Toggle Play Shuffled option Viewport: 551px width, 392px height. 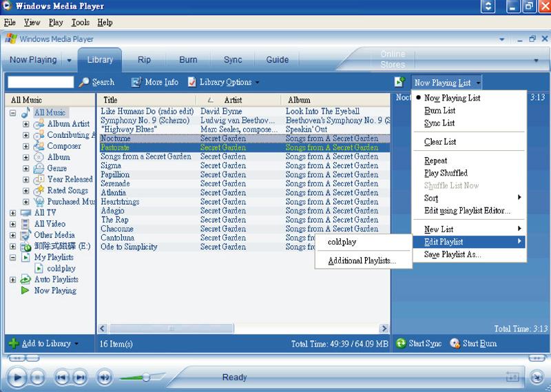coord(446,173)
